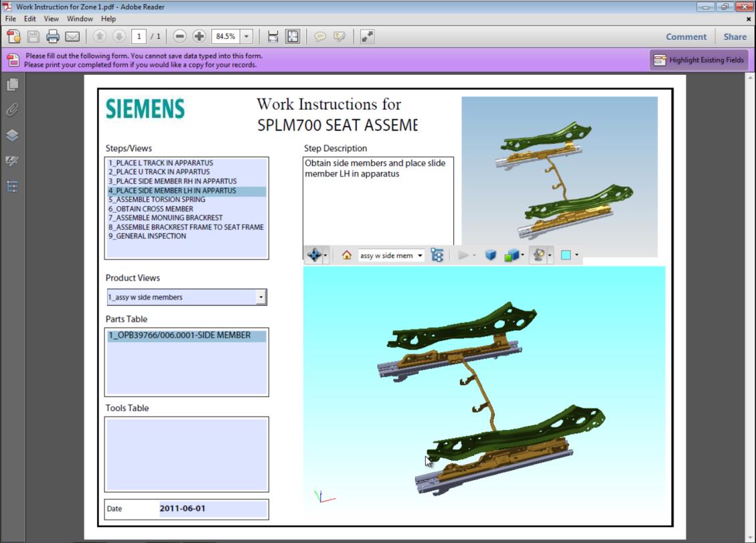Click the create PDF online icon
Screen dimensions: 756x543
pyautogui.click(x=13, y=37)
